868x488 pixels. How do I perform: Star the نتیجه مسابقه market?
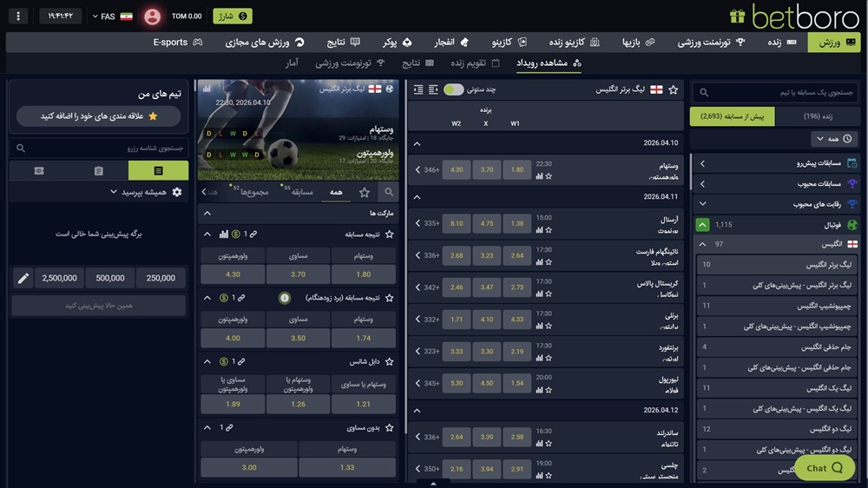(x=389, y=234)
